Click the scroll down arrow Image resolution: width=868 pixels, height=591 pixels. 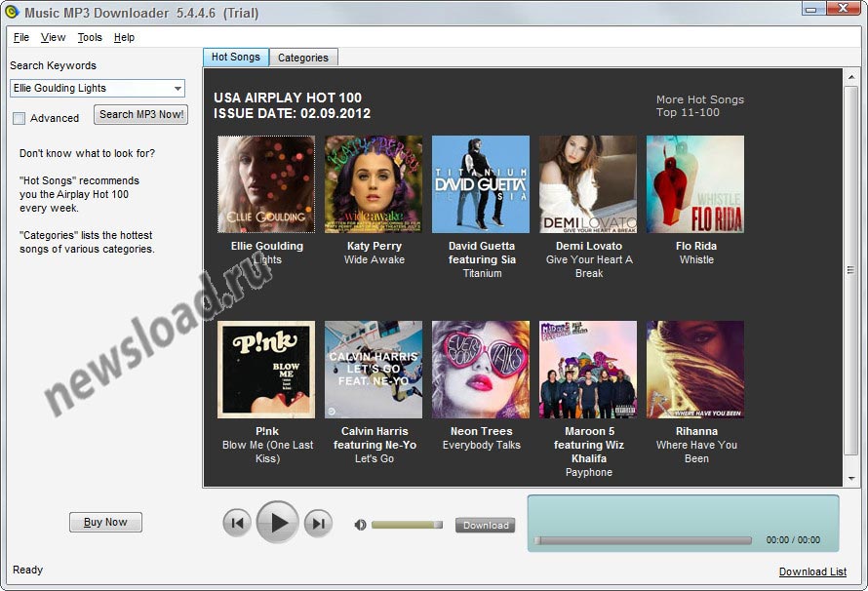[x=850, y=479]
